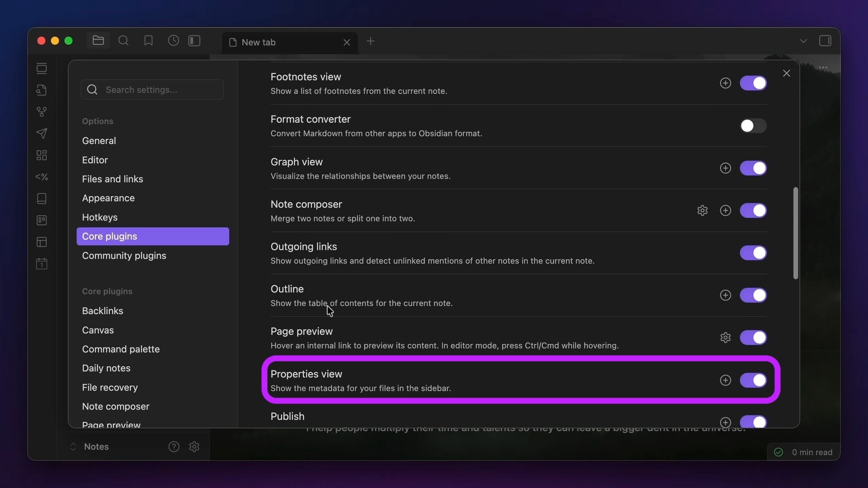This screenshot has height=488, width=868.
Task: Toggle the right sidebar panel icon
Action: (825, 41)
